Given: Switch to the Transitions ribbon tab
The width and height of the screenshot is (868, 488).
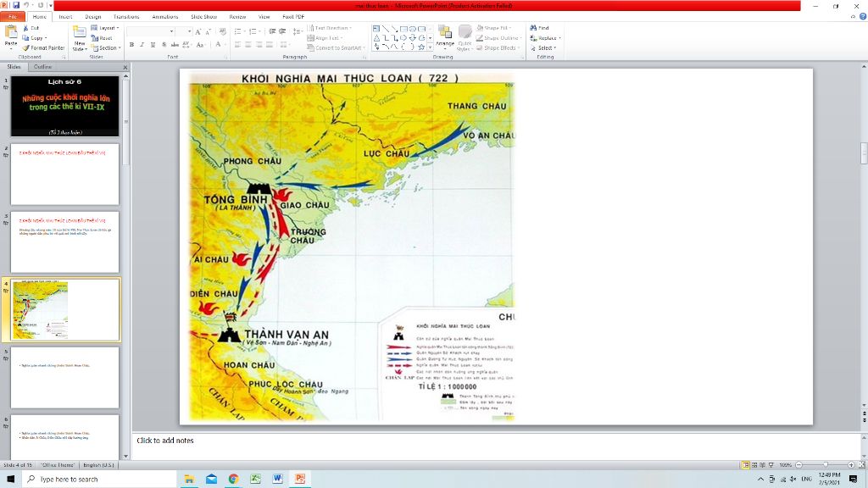Looking at the screenshot, I should (x=126, y=17).
